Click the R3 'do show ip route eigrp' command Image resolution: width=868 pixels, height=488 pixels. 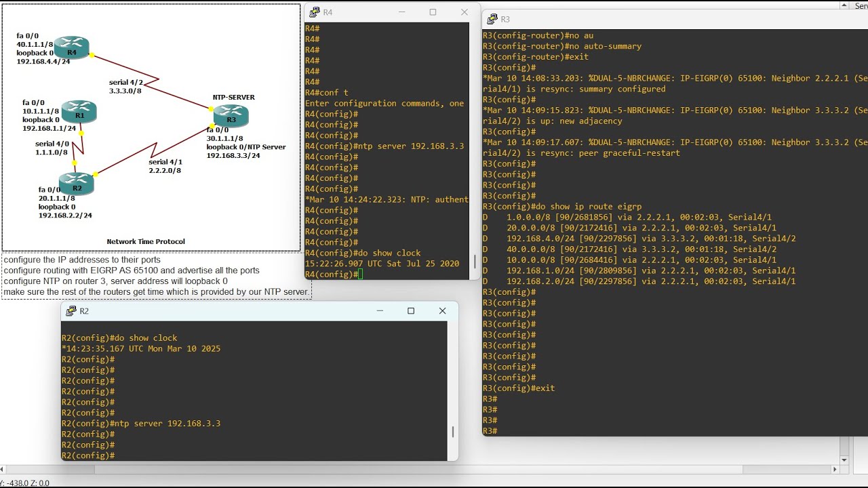[562, 207]
